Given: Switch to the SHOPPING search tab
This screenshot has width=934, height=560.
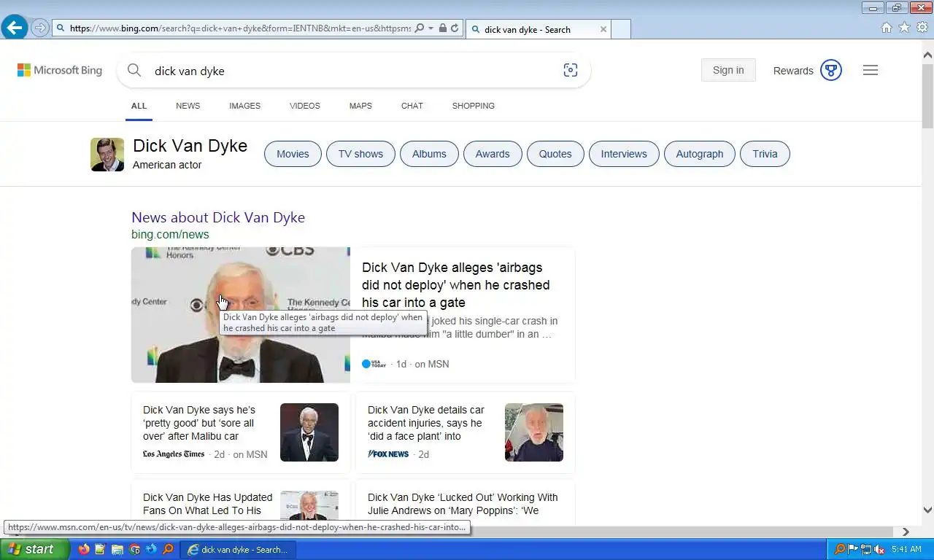Looking at the screenshot, I should 473,106.
